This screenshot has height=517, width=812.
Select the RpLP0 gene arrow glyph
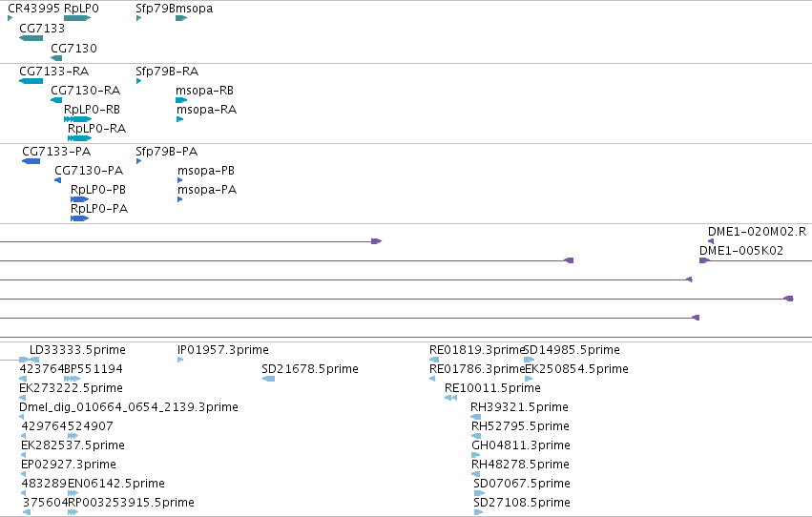(x=77, y=18)
